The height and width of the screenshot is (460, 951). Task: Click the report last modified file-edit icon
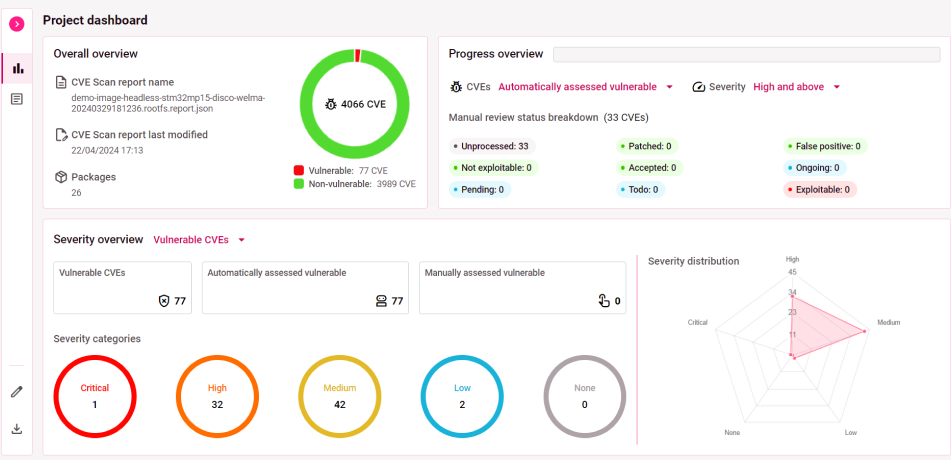tap(60, 135)
